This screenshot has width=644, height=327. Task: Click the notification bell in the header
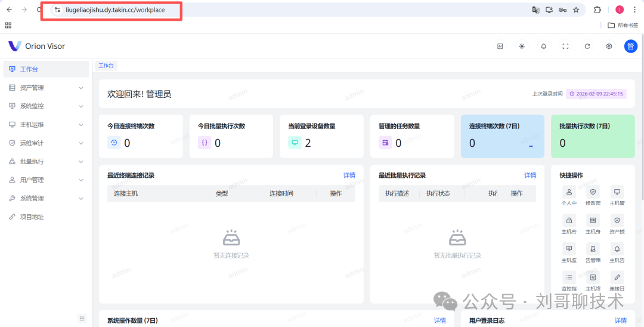pyautogui.click(x=543, y=47)
